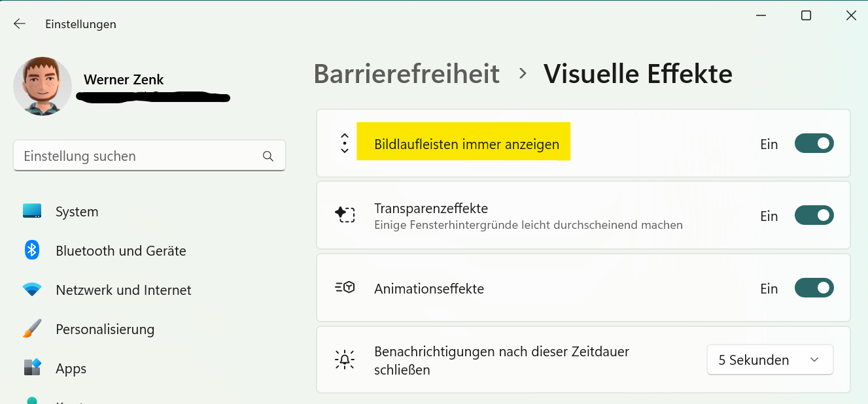
Task: Click the System monitor icon
Action: click(x=32, y=211)
